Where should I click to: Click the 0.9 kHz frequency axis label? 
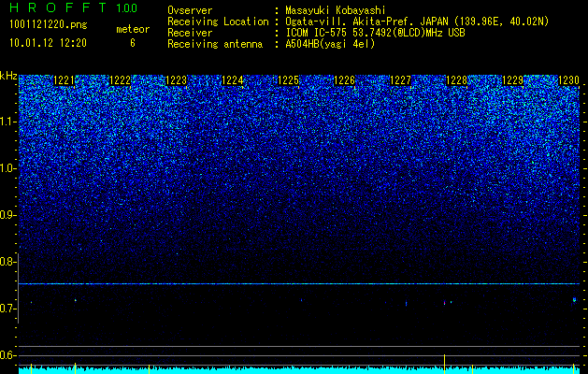(x=7, y=215)
